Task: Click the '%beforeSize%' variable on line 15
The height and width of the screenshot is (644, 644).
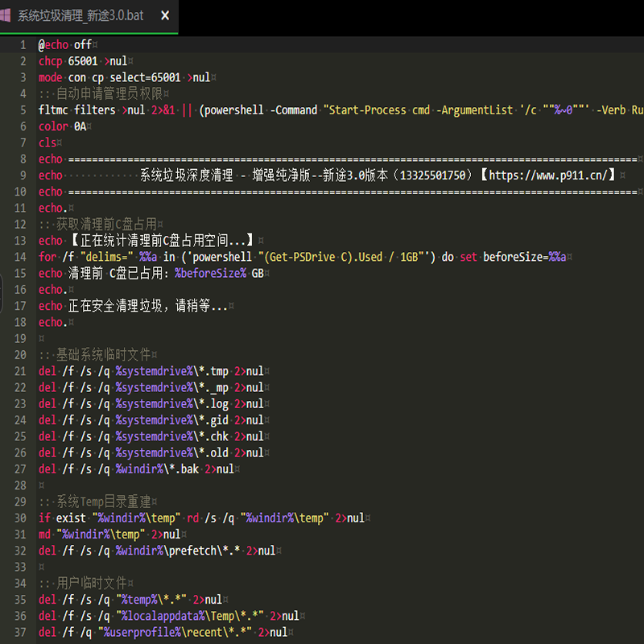Action: pos(210,274)
